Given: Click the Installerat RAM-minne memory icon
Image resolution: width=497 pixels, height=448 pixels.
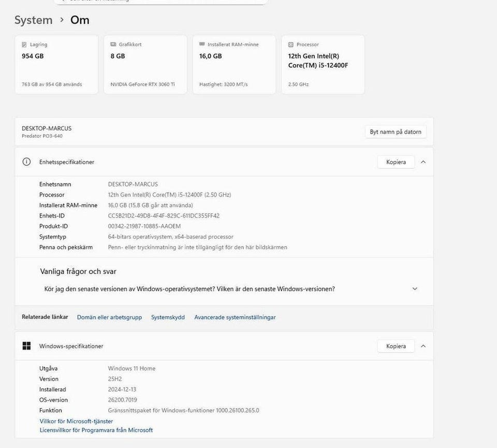Looking at the screenshot, I should click(x=202, y=45).
